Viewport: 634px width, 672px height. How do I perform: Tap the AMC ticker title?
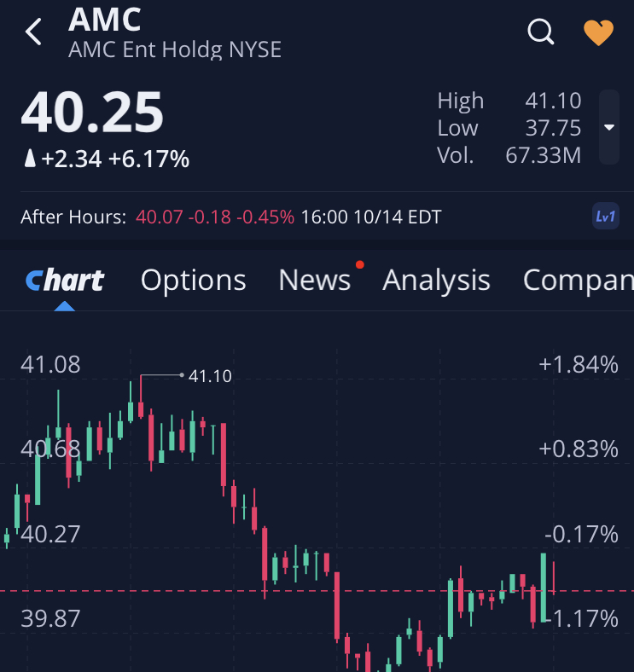coord(105,19)
